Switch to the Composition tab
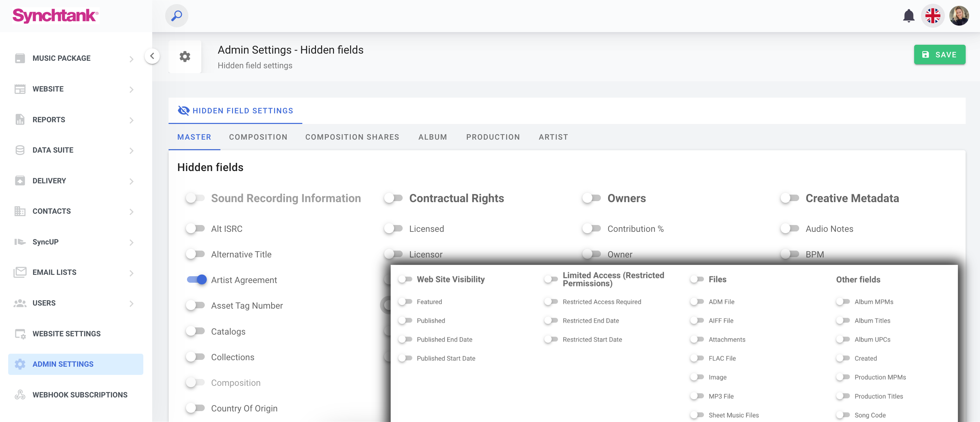 258,137
